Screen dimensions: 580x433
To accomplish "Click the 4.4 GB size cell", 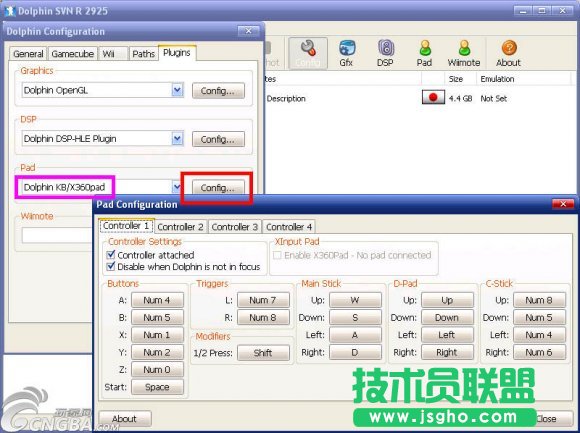I will click(461, 98).
